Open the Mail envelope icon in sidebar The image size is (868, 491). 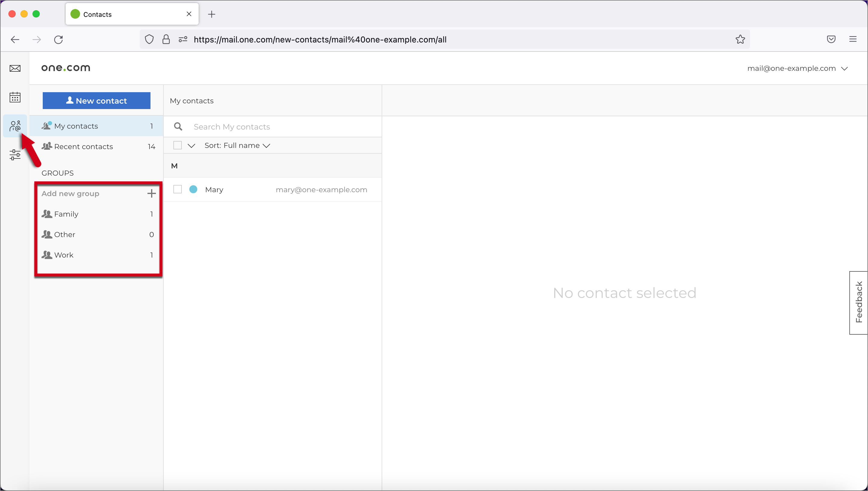click(x=15, y=68)
